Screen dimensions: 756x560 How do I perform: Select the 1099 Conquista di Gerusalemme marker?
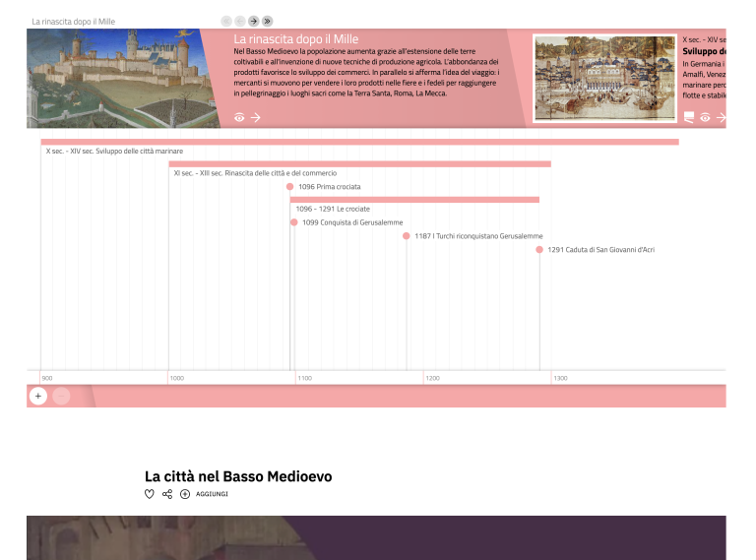[293, 222]
